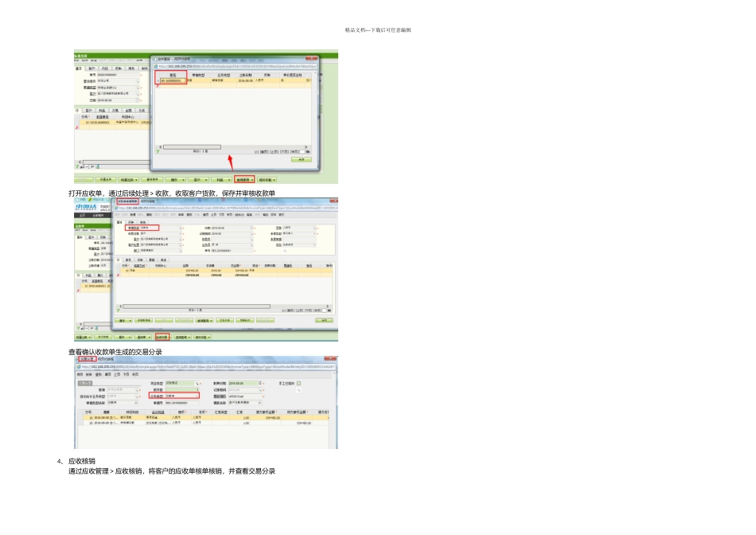
Task: Open the 操作 dropdown button inside the receipt dialog
Action: click(124, 320)
